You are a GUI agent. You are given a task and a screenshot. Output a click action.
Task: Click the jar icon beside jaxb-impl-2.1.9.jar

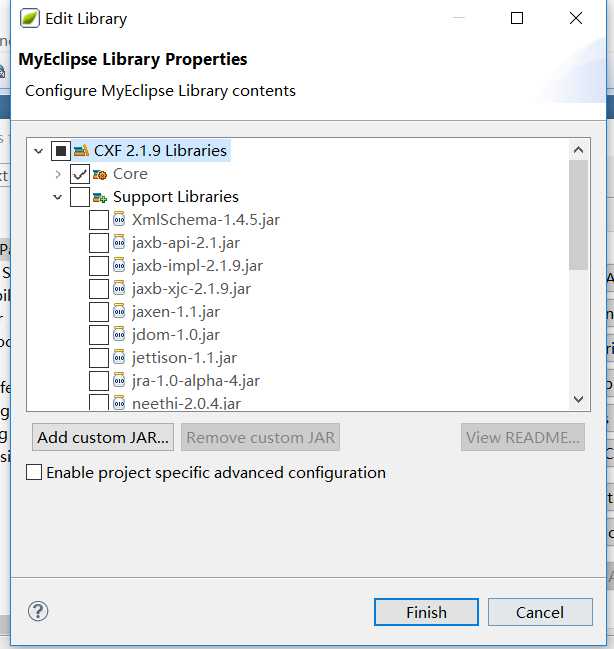pos(119,265)
